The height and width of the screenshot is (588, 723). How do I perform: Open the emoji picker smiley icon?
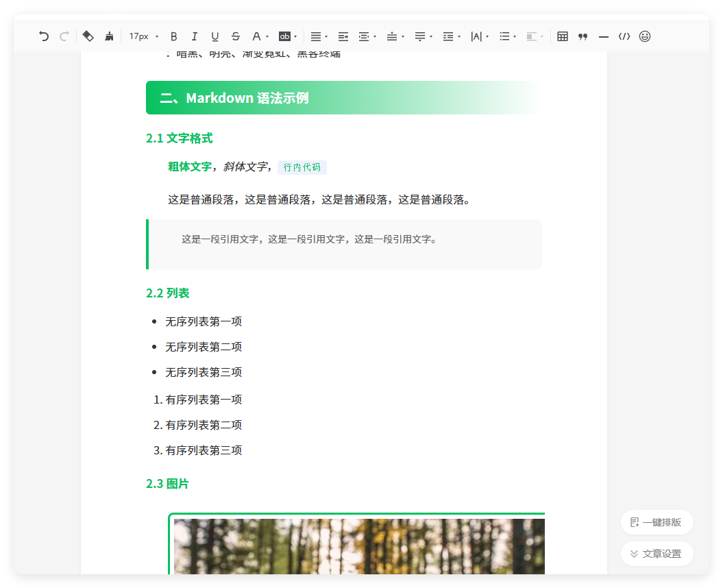645,36
